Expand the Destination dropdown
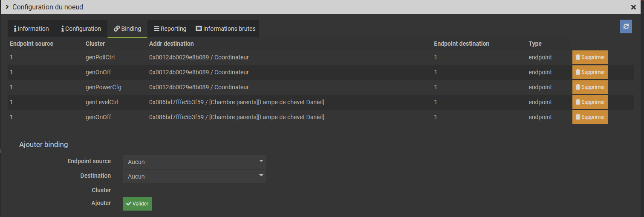Viewport: 644px width, 217px height. [194, 176]
